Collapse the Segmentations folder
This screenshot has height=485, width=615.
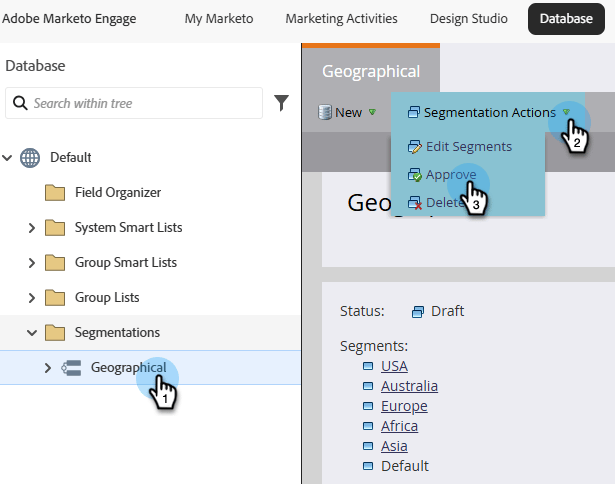click(x=32, y=332)
